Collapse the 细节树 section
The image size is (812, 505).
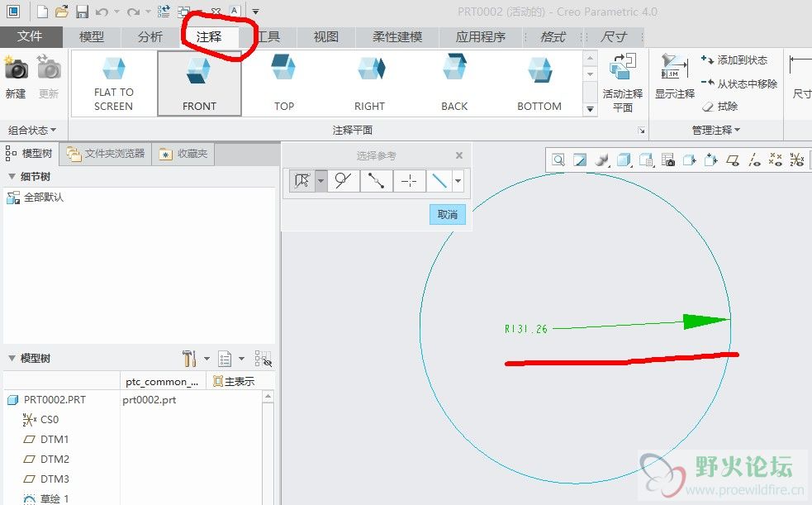coord(12,177)
